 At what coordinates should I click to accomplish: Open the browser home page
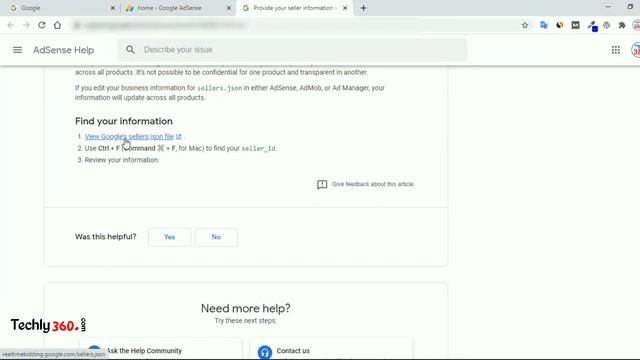57,25
